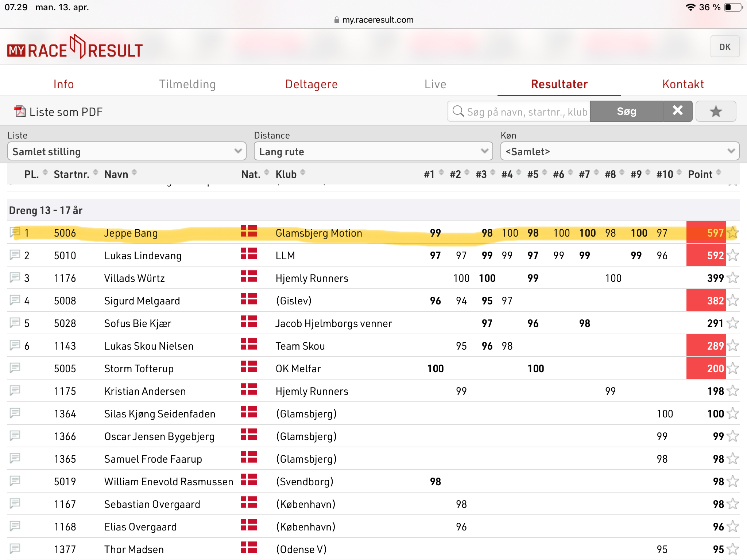The width and height of the screenshot is (747, 560).
Task: Sort by Point column arrows
Action: coord(719,173)
